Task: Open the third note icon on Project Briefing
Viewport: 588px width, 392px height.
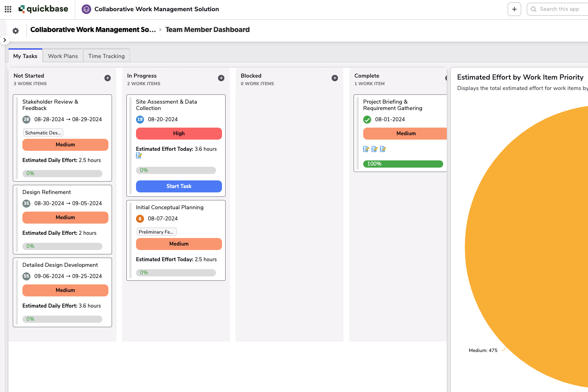Action: coord(383,149)
